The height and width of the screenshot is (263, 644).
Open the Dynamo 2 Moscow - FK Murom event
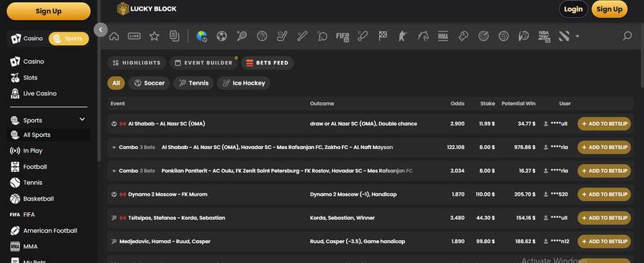coord(167,194)
